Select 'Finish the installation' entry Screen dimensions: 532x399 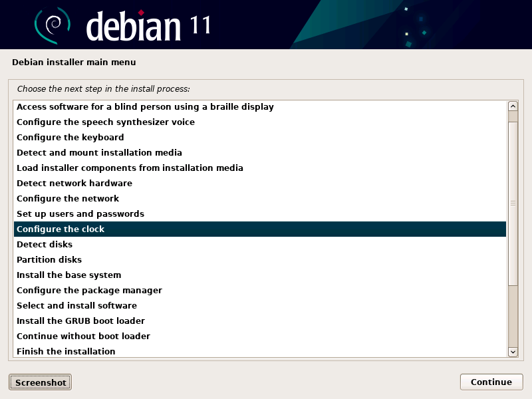[260, 351]
